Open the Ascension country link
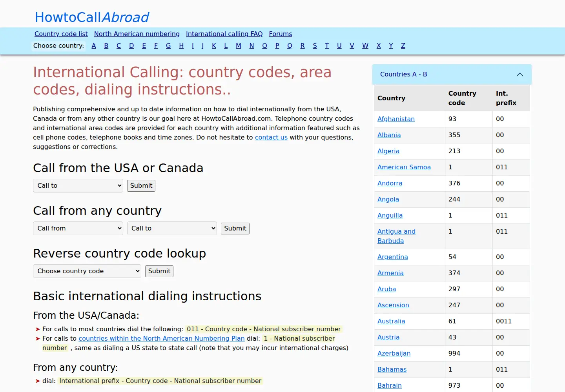Screen dimensions: 565x392 pyautogui.click(x=393, y=305)
